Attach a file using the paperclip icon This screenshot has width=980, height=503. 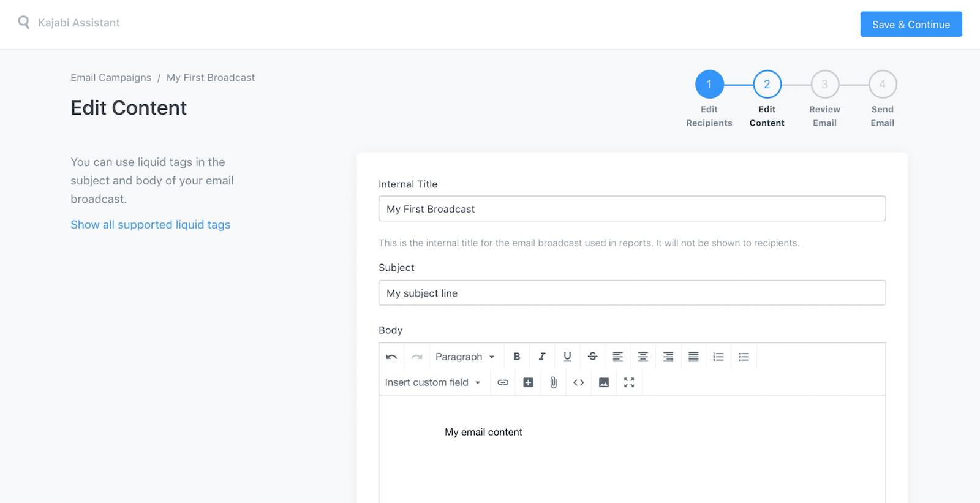553,382
